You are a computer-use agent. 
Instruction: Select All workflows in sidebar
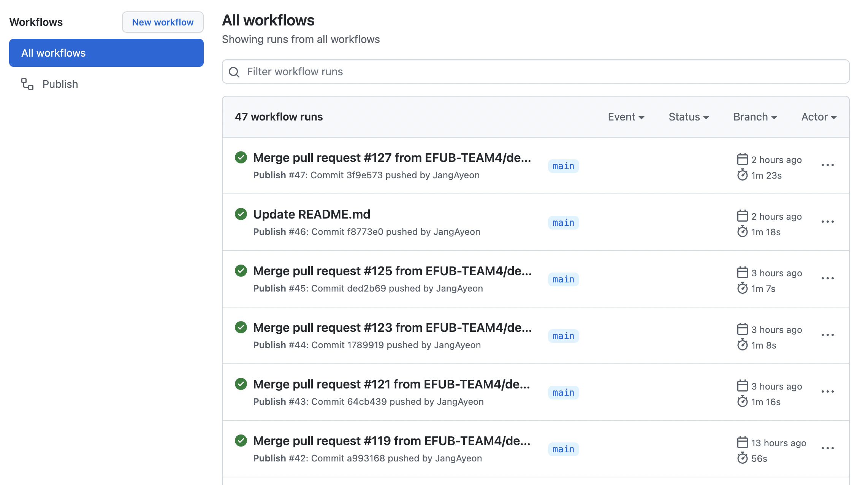(106, 53)
